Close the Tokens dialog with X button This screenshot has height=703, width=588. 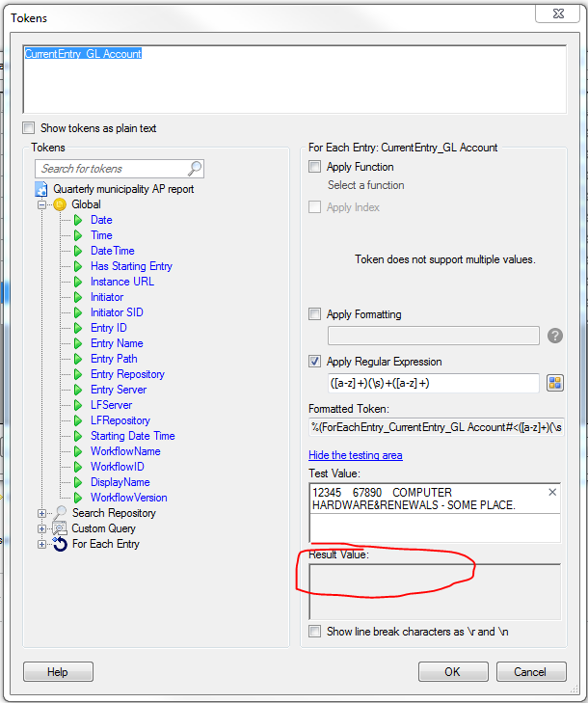[557, 14]
